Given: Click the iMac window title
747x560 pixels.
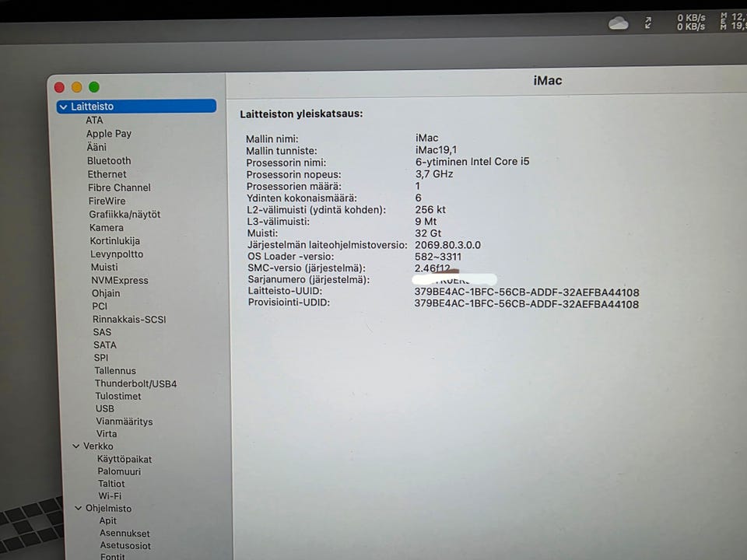Looking at the screenshot, I should (x=547, y=80).
